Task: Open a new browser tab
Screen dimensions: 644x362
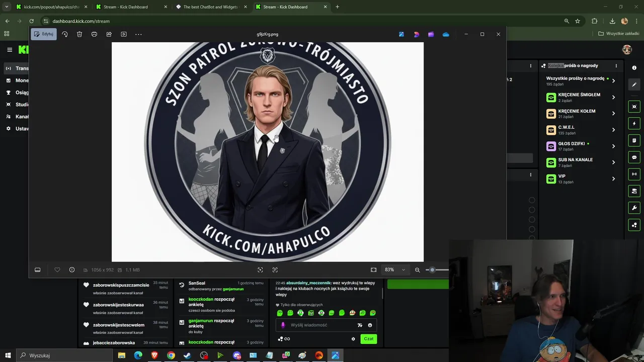Action: click(337, 7)
